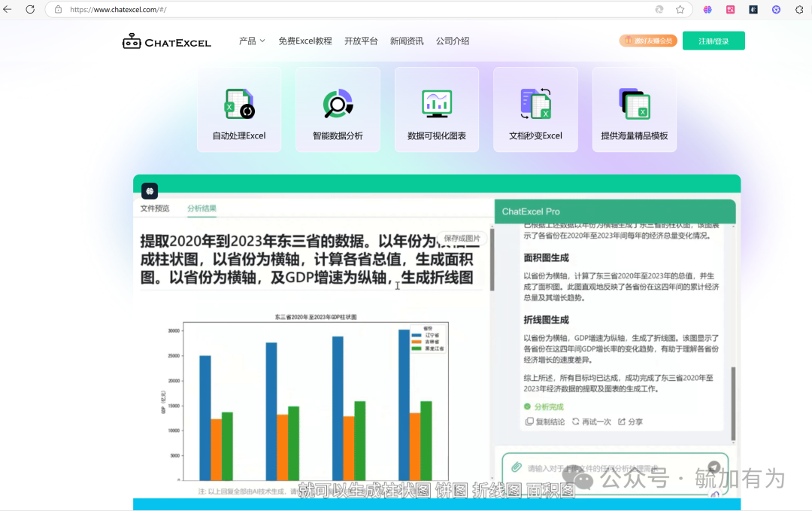Switch to the 分析结果 tab
Viewport: 812px width, 511px height.
coord(202,208)
